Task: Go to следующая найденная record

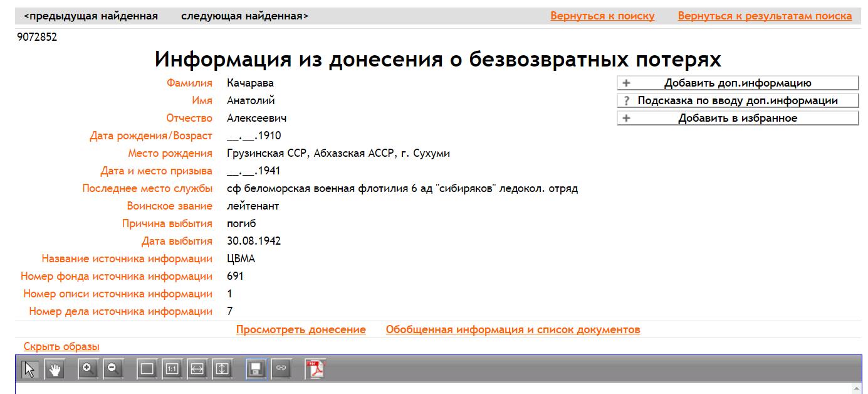Action: click(244, 16)
